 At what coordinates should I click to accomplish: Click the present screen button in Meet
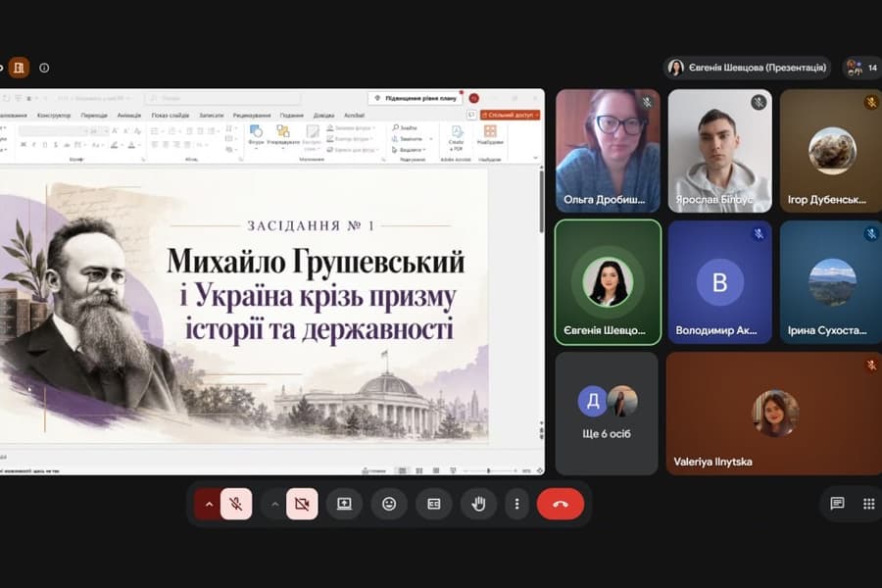tap(344, 504)
